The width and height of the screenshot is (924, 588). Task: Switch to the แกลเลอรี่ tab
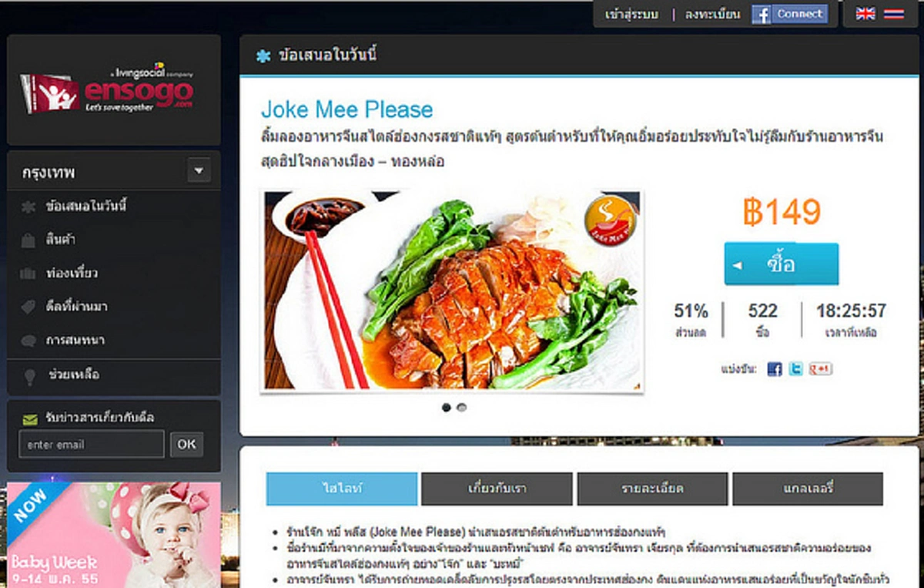coord(808,489)
